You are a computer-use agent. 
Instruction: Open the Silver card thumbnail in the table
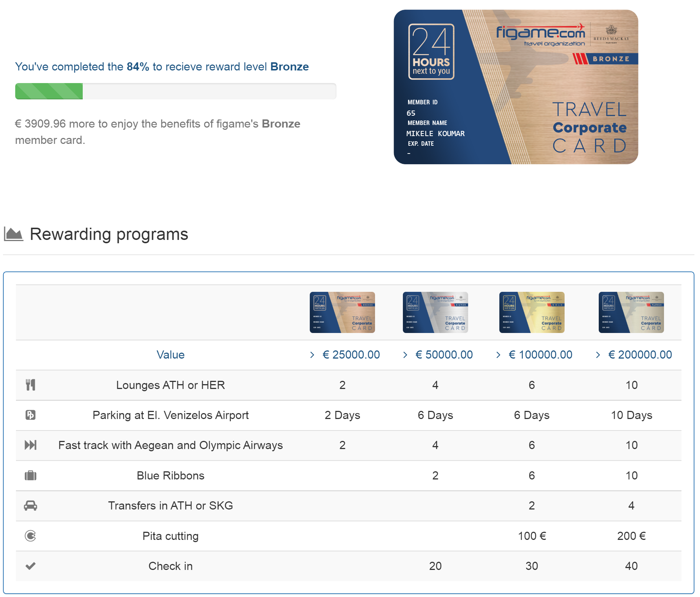[x=436, y=312]
